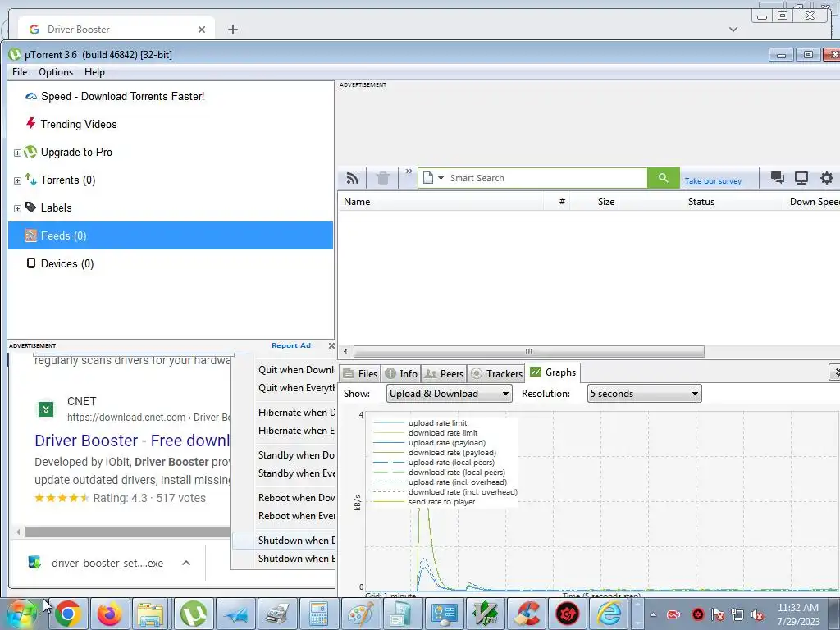Sort torrents by Size column
This screenshot has width=840, height=630.
click(595, 202)
